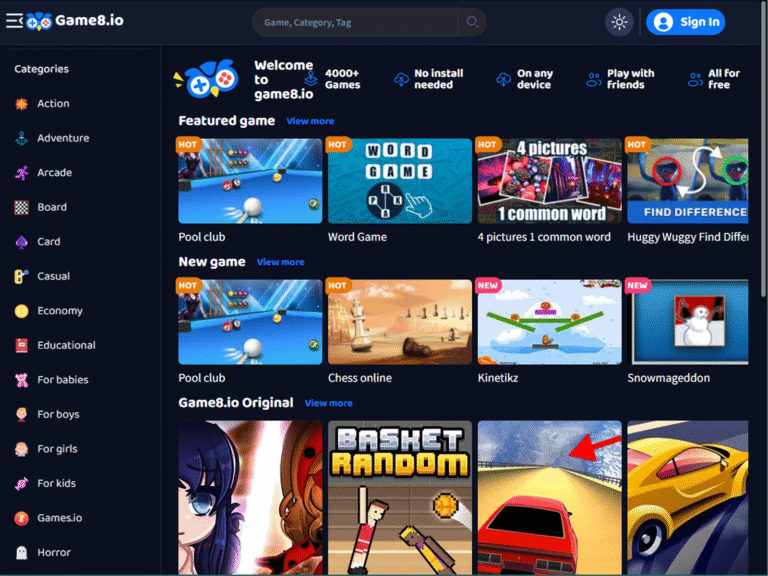768x576 pixels.
Task: Click the Casual category icon
Action: 22,276
